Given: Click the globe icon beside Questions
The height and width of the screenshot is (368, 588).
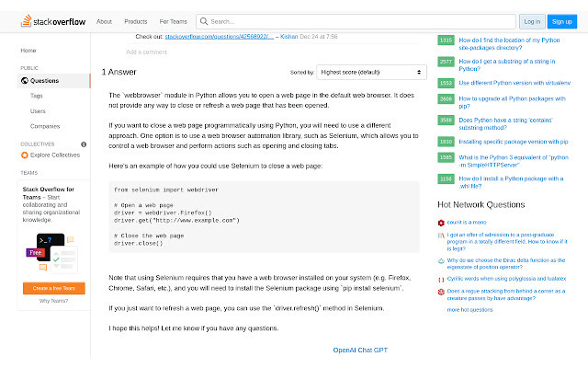Looking at the screenshot, I should click(24, 81).
